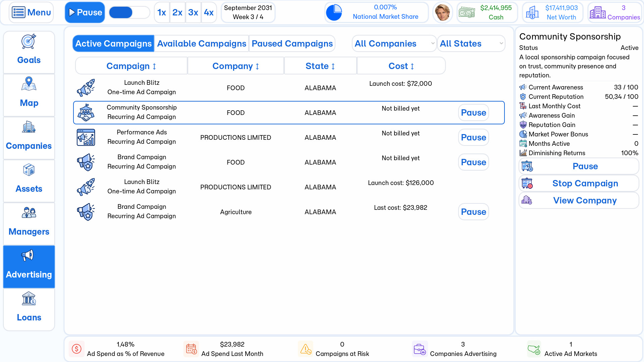Click the Ad Spend Last Month calendar icon
The width and height of the screenshot is (644, 362).
(191, 349)
